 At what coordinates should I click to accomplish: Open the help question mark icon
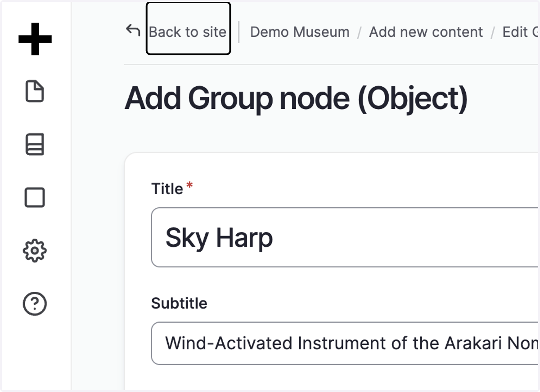click(35, 303)
